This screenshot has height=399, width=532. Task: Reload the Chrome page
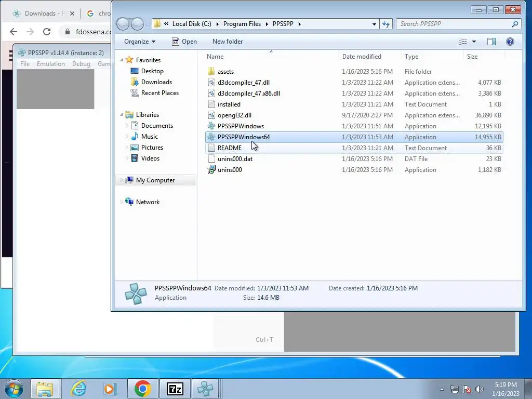pos(47,32)
